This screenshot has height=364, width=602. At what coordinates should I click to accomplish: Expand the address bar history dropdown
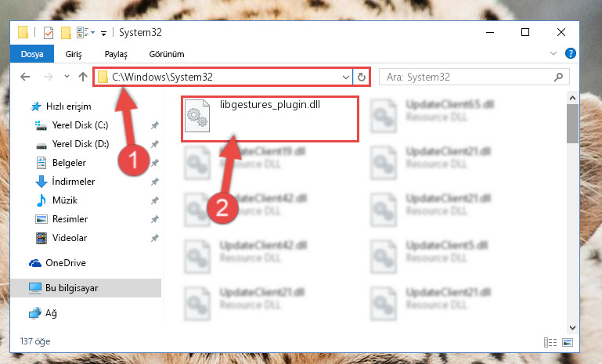coord(345,77)
